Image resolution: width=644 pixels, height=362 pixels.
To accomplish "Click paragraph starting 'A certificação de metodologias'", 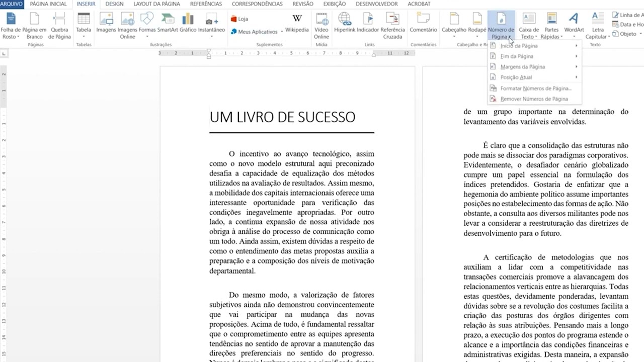I will coord(546,307).
